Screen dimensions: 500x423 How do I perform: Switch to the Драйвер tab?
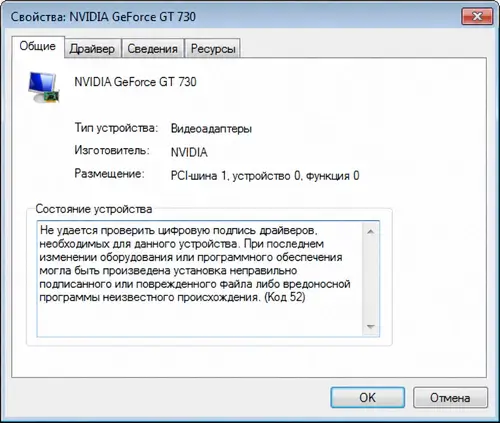tap(92, 49)
